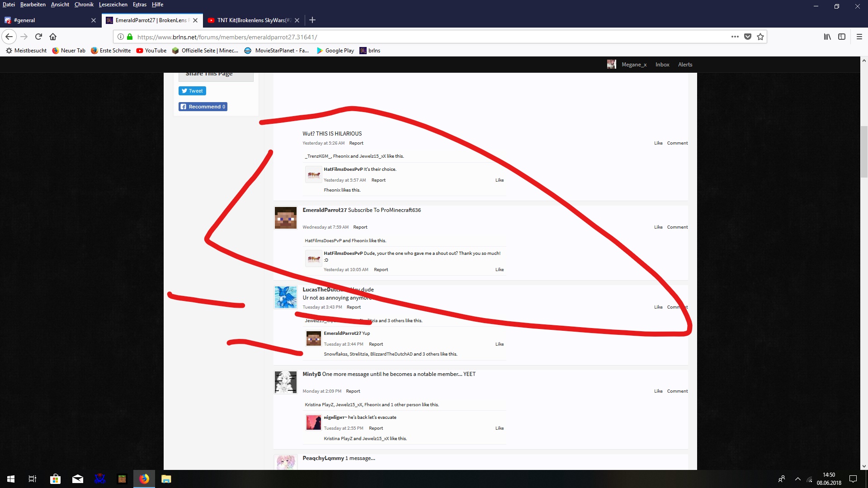Open a new tab with the plus button
868x488 pixels.
312,20
